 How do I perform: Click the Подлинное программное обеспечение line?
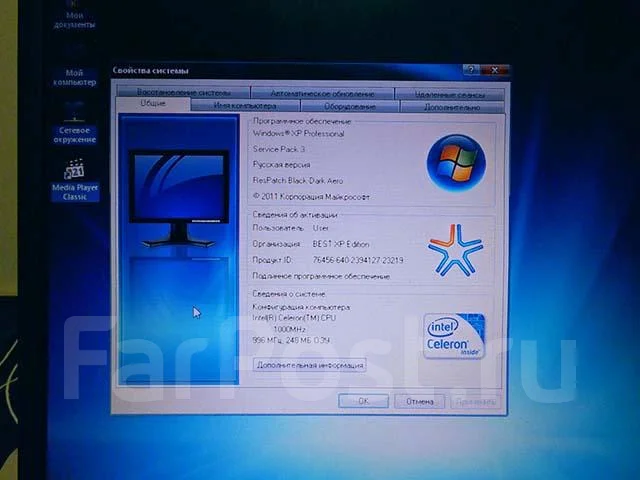point(321,276)
